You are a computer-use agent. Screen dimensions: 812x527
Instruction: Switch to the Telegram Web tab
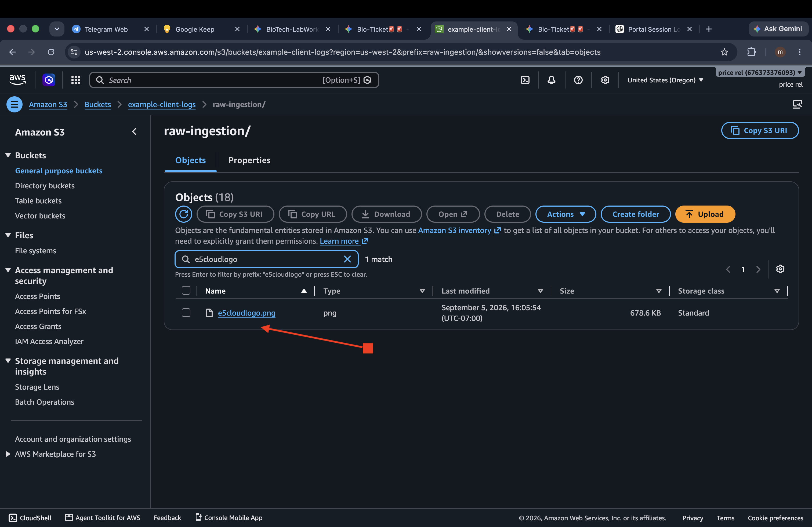(x=106, y=29)
